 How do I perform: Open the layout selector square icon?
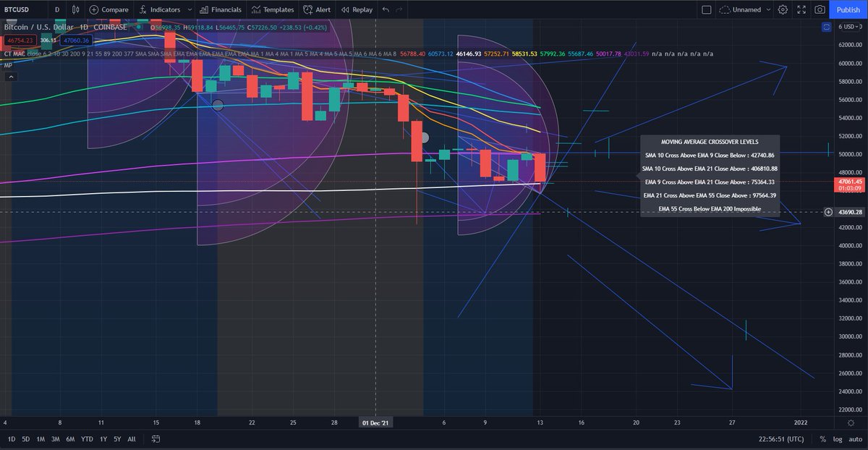pyautogui.click(x=707, y=9)
